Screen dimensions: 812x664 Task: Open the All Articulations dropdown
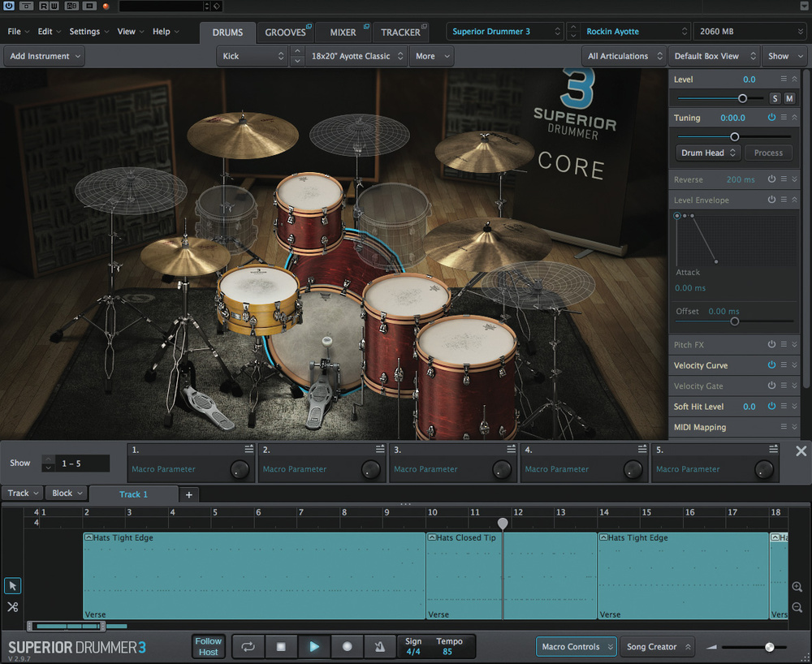point(624,56)
